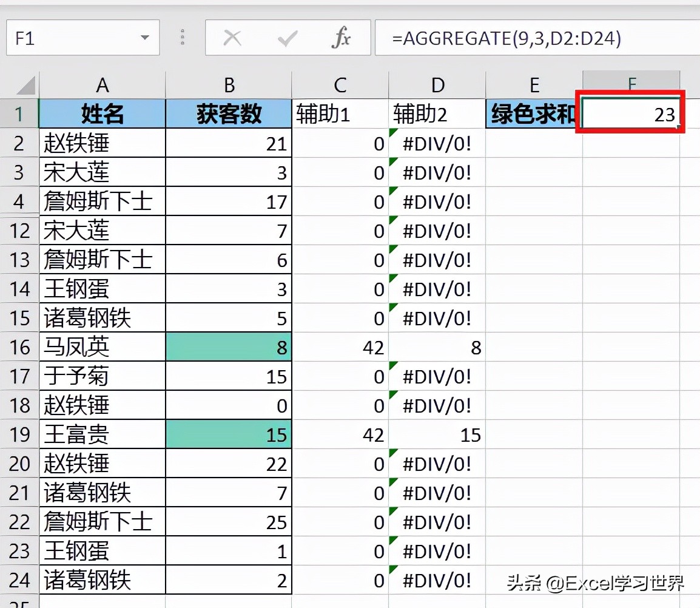Click 詹姆斯下士 in row 22
Image resolution: width=700 pixels, height=608 pixels.
103,522
